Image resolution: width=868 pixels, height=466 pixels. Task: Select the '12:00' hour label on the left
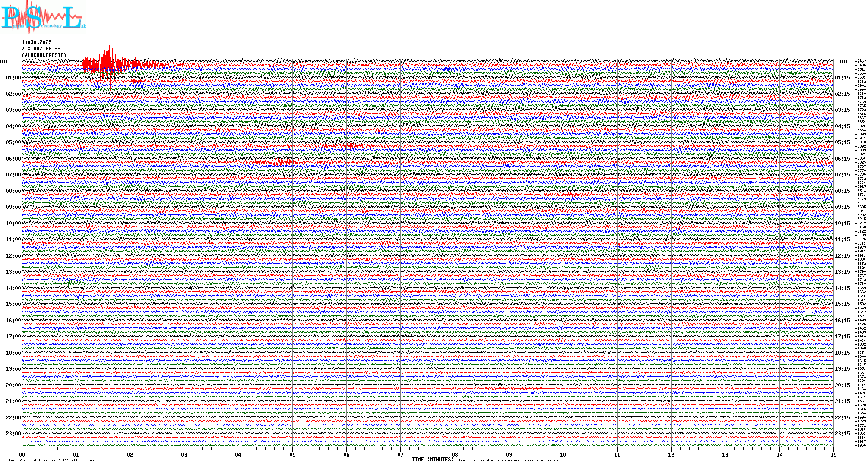[13, 256]
